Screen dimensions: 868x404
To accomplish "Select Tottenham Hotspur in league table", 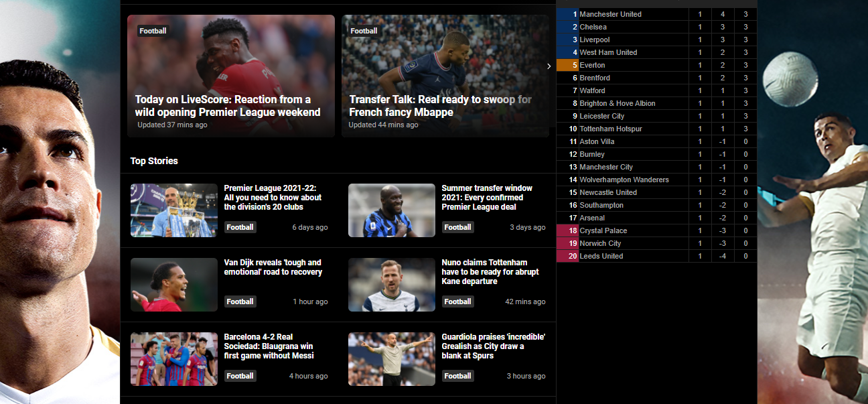I will 656,129.
